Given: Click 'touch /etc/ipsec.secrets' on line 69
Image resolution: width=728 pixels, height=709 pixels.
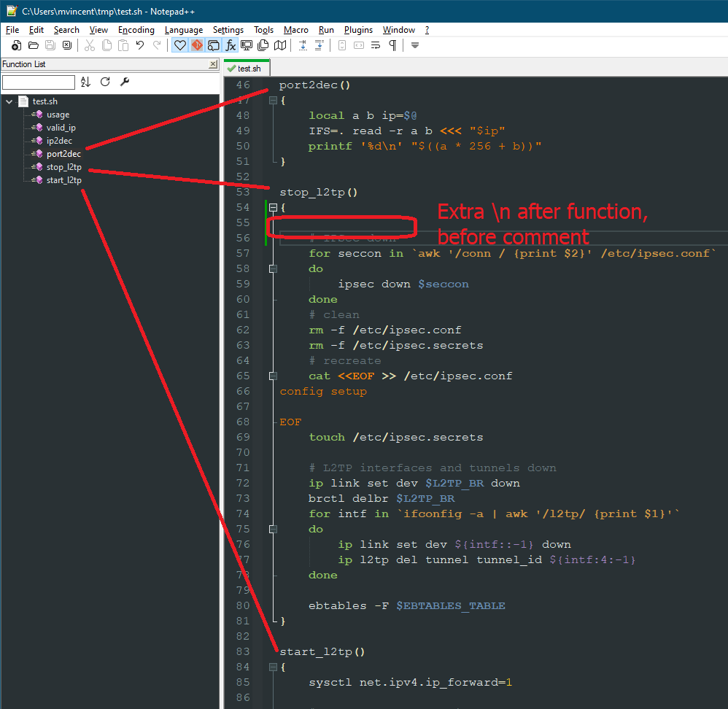Looking at the screenshot, I should (x=396, y=438).
